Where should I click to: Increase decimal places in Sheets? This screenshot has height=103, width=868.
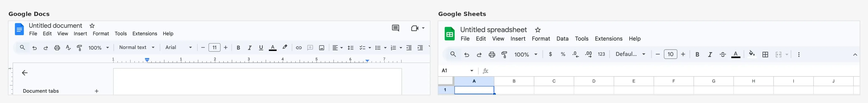(x=588, y=54)
